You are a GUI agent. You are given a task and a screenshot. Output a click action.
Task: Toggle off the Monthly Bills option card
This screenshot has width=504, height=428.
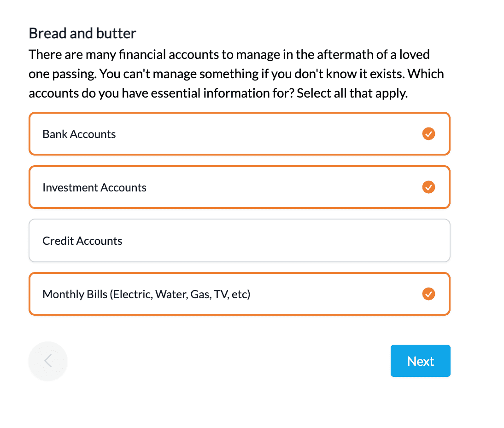[x=240, y=294]
